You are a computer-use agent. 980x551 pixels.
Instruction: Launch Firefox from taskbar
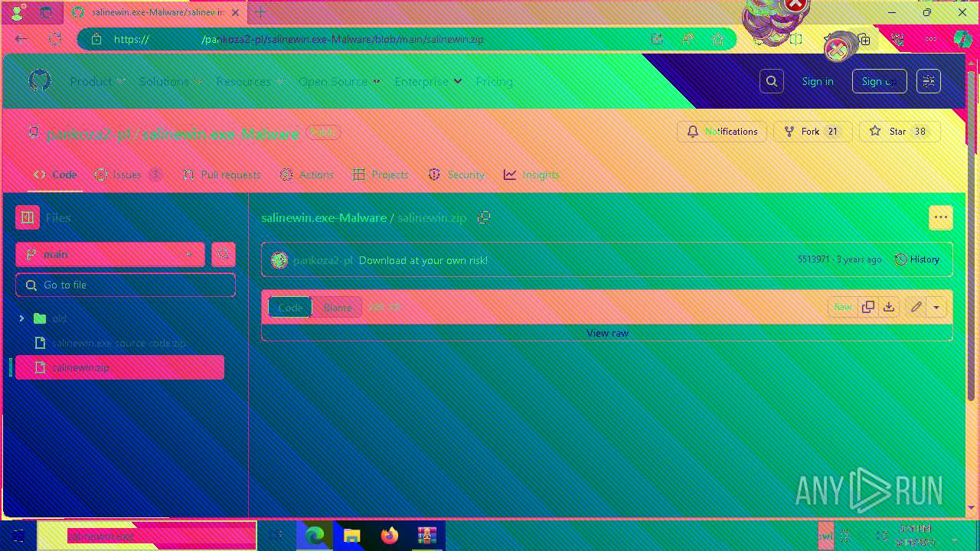pyautogui.click(x=390, y=536)
